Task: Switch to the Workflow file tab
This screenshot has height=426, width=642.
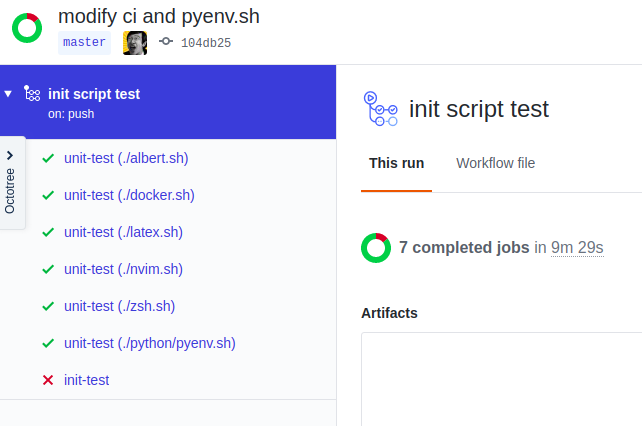Action: [495, 163]
